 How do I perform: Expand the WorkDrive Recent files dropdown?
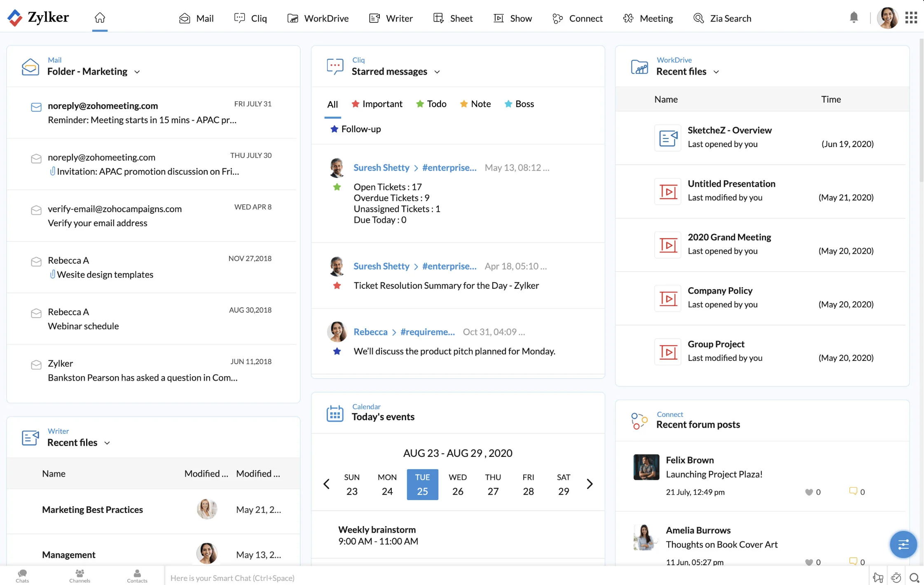tap(716, 73)
